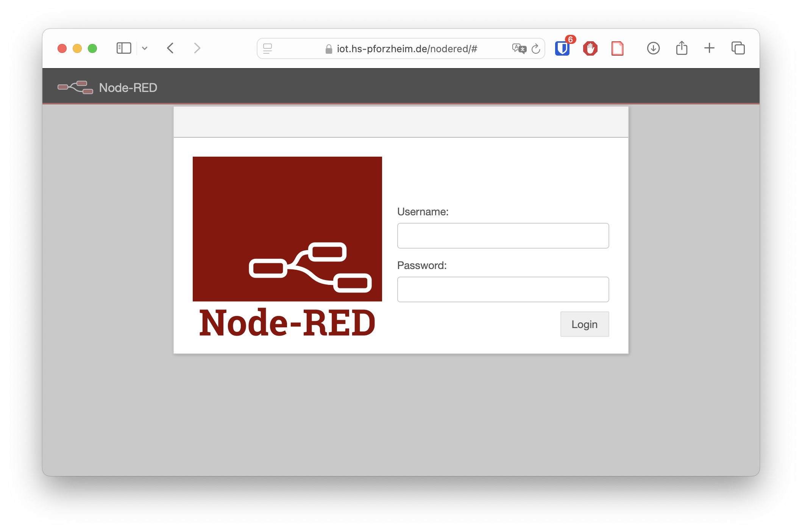Navigate back to the previous page

pyautogui.click(x=170, y=48)
